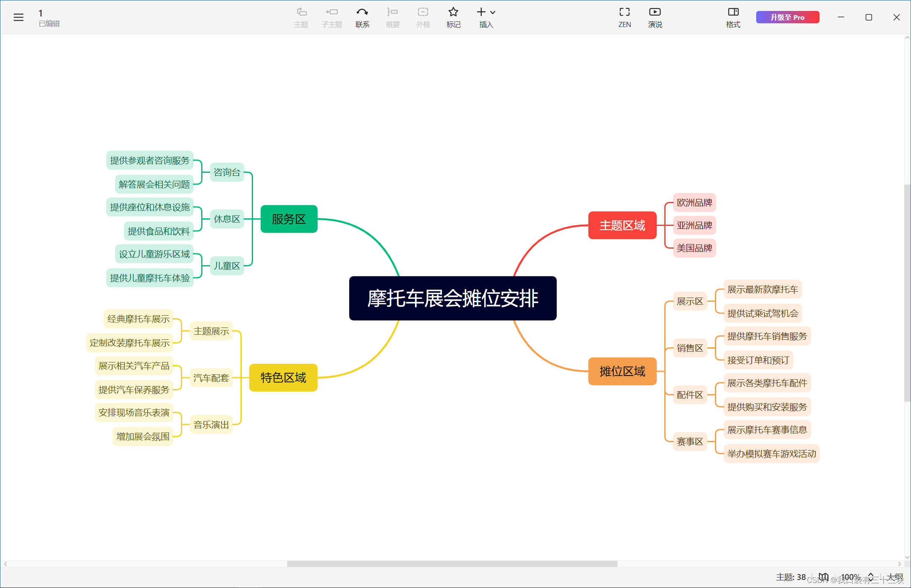
Task: Select 提供试乘试驾机会 node
Action: (763, 314)
